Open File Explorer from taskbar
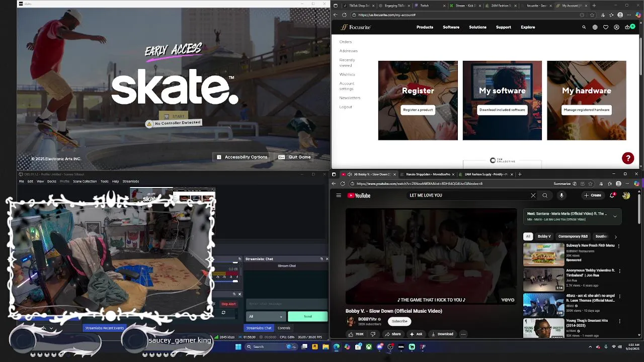Image resolution: width=644 pixels, height=362 pixels. [x=326, y=346]
